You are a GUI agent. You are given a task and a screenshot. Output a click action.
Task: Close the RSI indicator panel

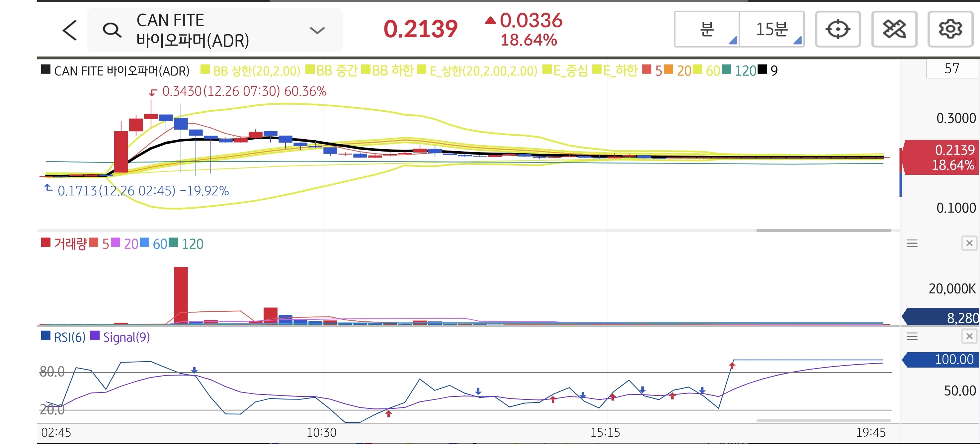click(969, 336)
